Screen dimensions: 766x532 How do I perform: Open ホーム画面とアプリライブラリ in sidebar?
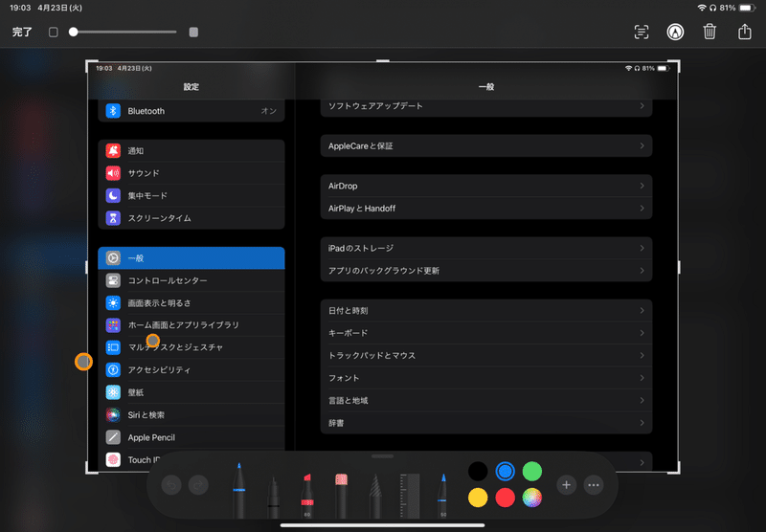coord(191,325)
